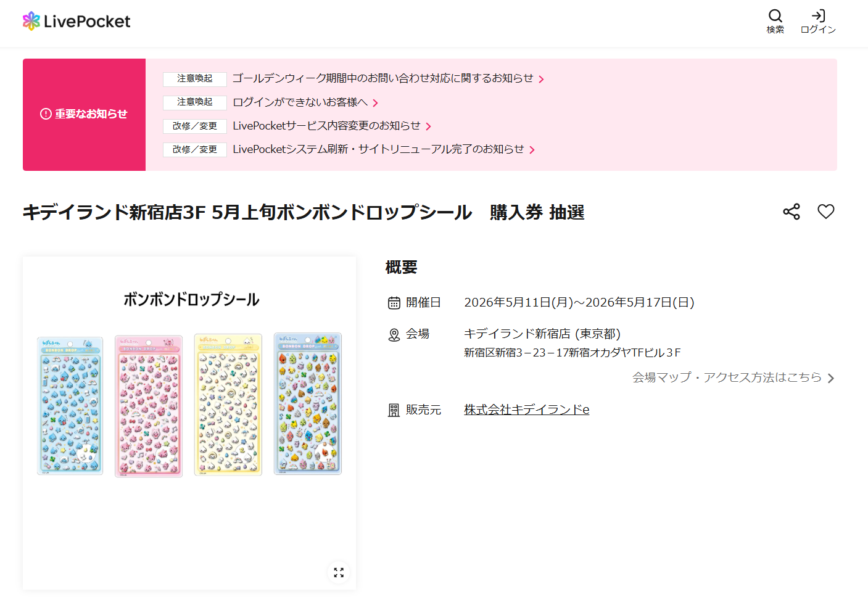This screenshot has height=602, width=868.
Task: Go to LivePocket home via logo
Action: pyautogui.click(x=76, y=22)
